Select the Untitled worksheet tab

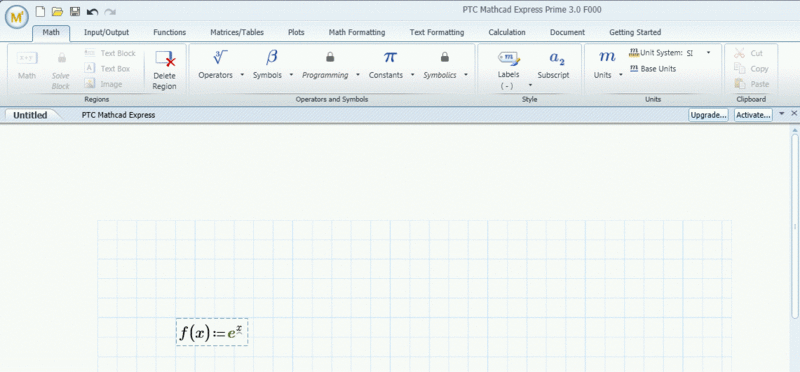[31, 115]
